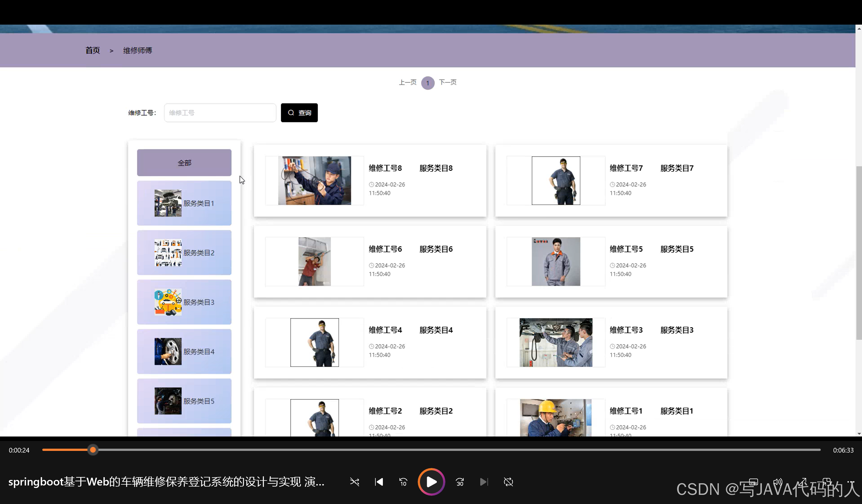Toggle repeat mode off or on
Screen dimensions: 862x504
(x=509, y=482)
